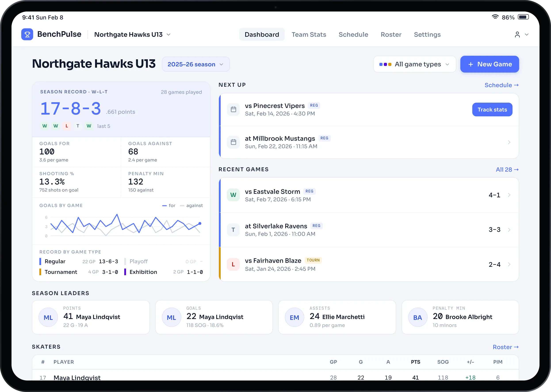This screenshot has height=392, width=551.
Task: Click the L result badge for Fairhaven Blaze
Action: click(233, 264)
